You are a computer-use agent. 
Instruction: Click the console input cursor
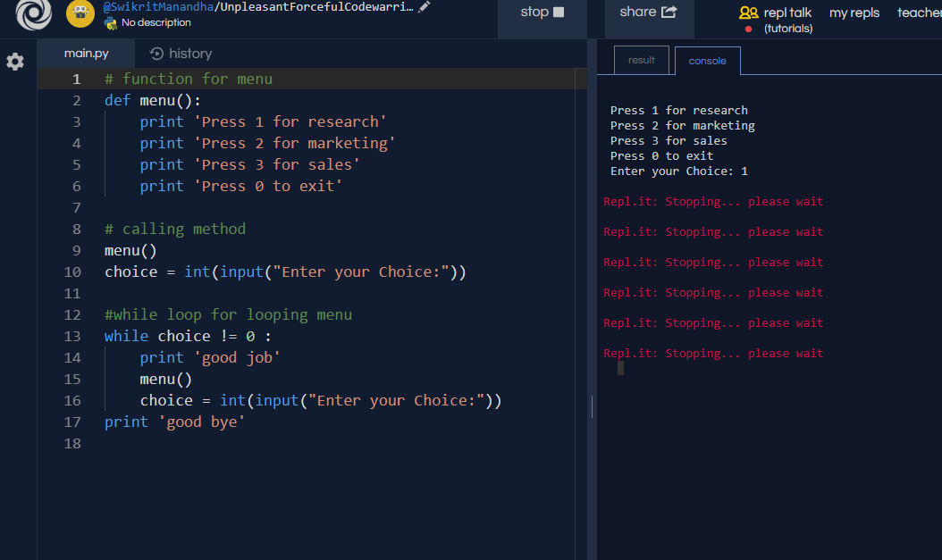tap(620, 368)
